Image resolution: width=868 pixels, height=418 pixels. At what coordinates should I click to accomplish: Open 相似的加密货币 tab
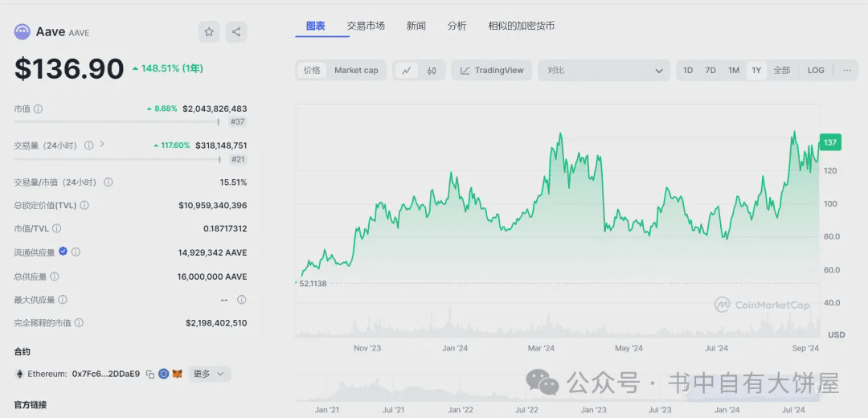[x=522, y=26]
